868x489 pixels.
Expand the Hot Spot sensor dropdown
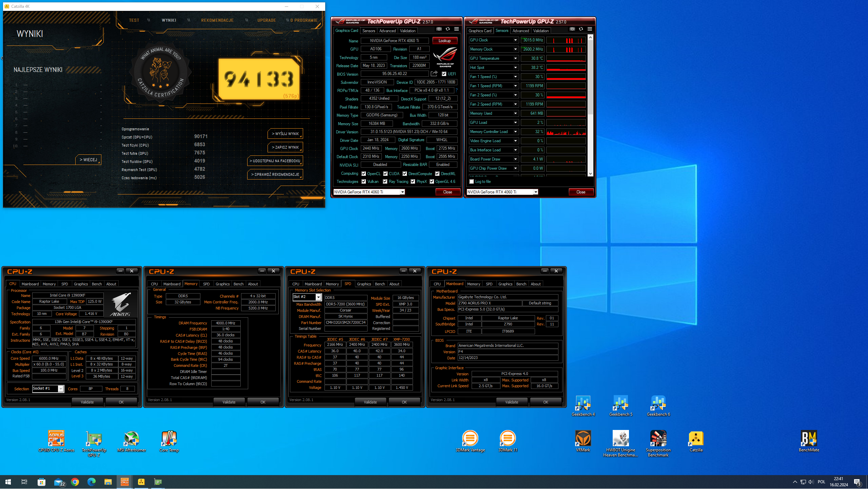pyautogui.click(x=515, y=68)
